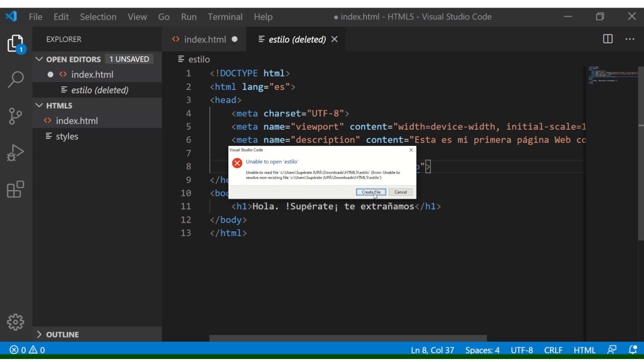This screenshot has height=362, width=644.
Task: Open the feedback icon in status bar
Action: pyautogui.click(x=612, y=350)
